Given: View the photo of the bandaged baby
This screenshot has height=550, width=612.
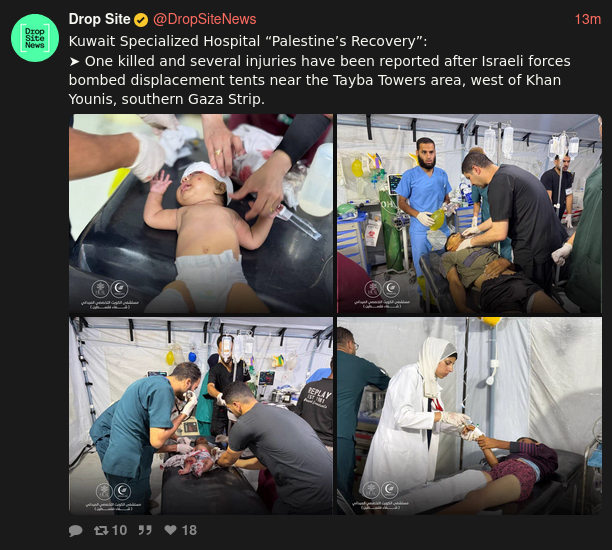Looking at the screenshot, I should pyautogui.click(x=201, y=214).
